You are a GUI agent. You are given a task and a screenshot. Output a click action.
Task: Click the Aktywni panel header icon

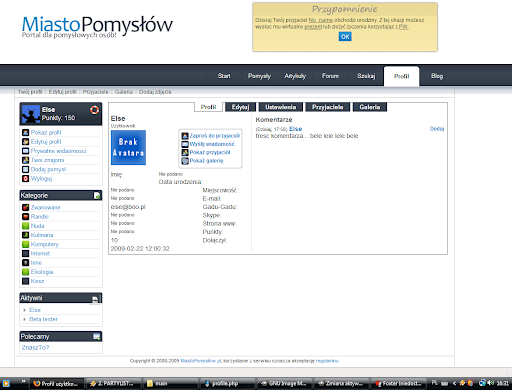click(95, 299)
